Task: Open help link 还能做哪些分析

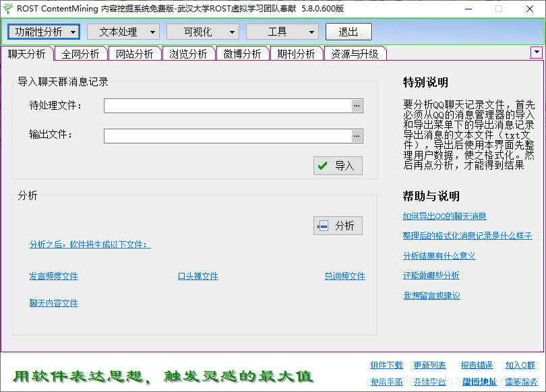Action: pos(431,275)
